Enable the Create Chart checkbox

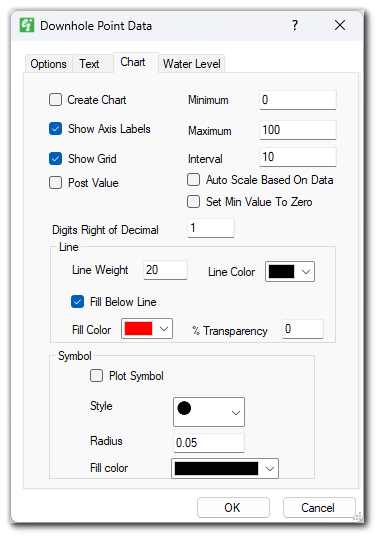point(55,100)
